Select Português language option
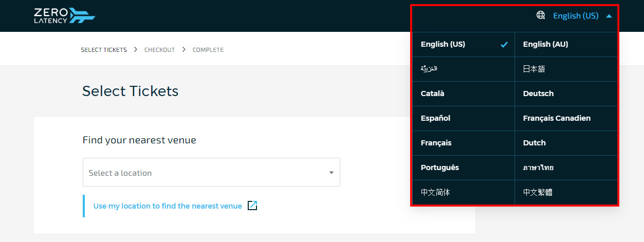The image size is (644, 242). (464, 167)
